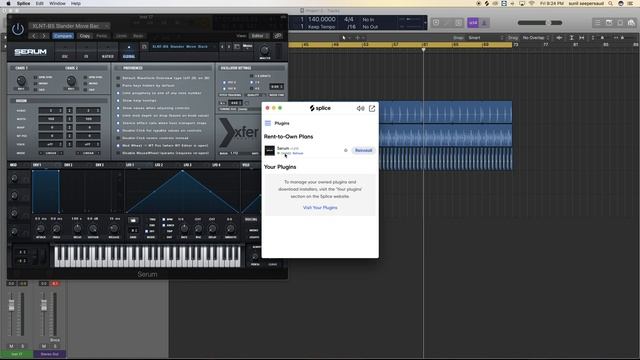Go to the previous preset arrow in plugin header
This screenshot has width=640, height=360.
(34, 36)
